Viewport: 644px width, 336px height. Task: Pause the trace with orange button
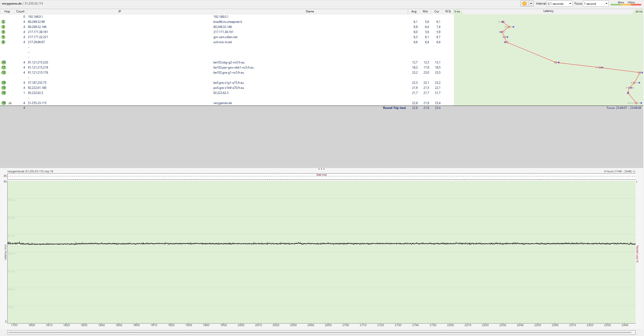(524, 4)
